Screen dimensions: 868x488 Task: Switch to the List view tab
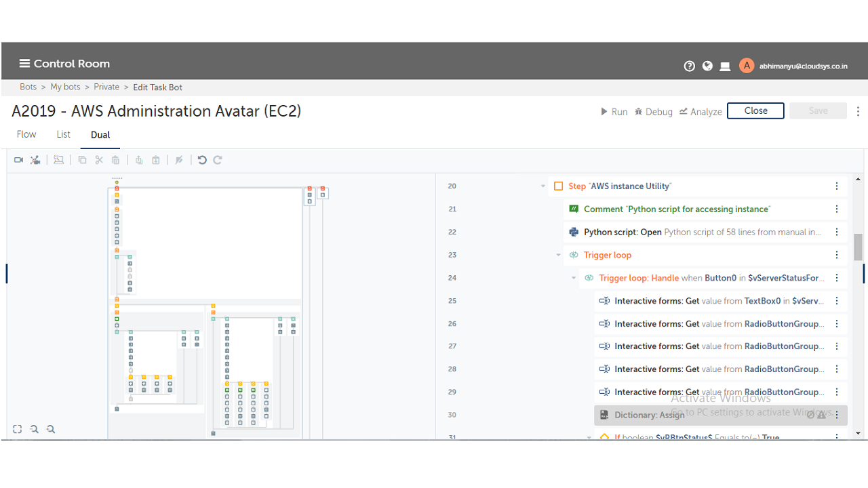click(63, 134)
